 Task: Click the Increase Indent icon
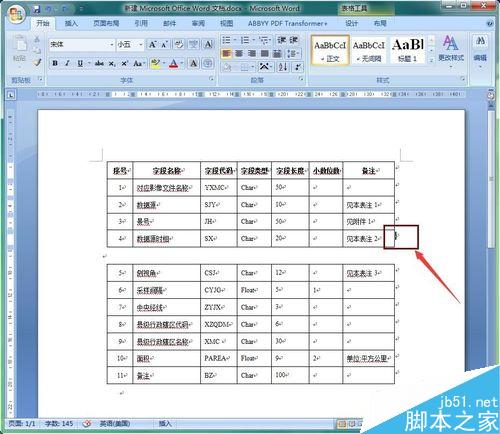293,40
